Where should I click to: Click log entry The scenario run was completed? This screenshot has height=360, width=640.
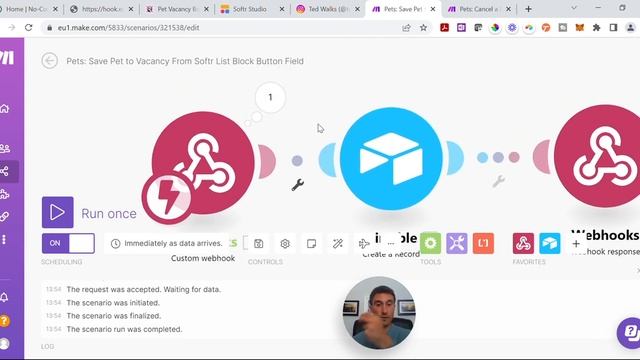point(124,329)
